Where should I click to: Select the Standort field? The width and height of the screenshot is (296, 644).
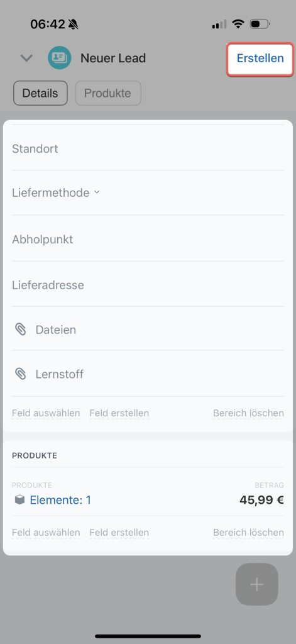[148, 148]
